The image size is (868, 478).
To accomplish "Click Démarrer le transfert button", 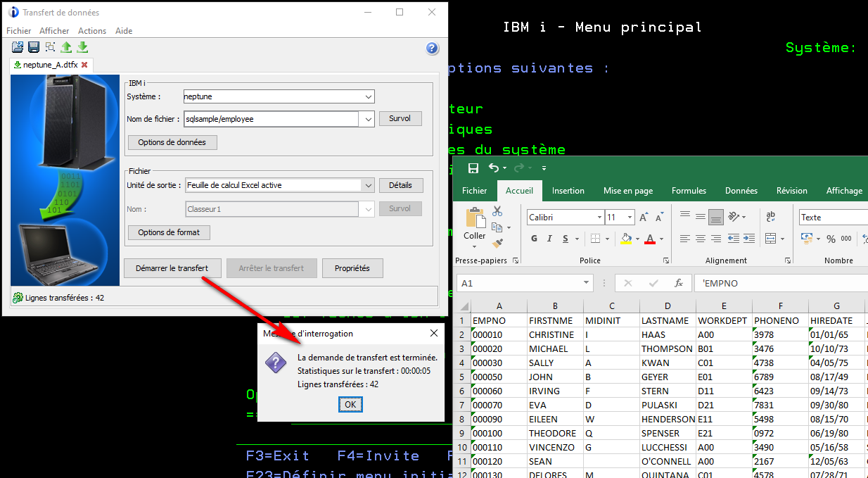I will click(x=172, y=268).
